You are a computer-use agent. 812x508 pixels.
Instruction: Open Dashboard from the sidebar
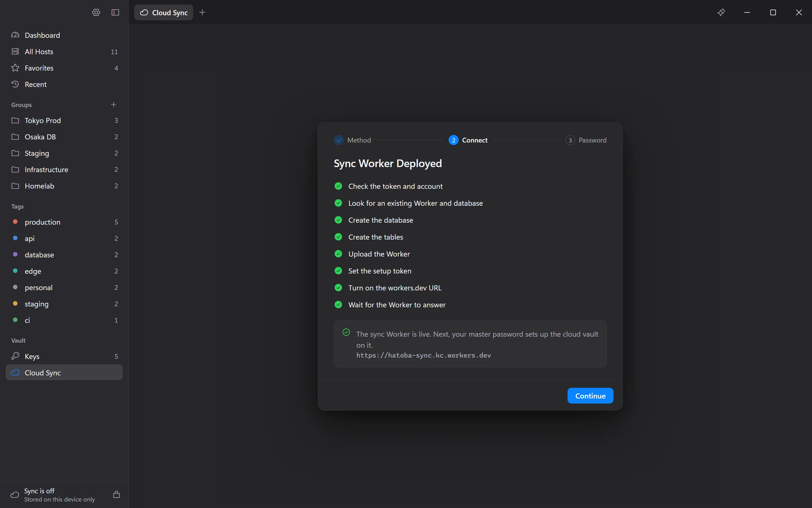tap(64, 35)
